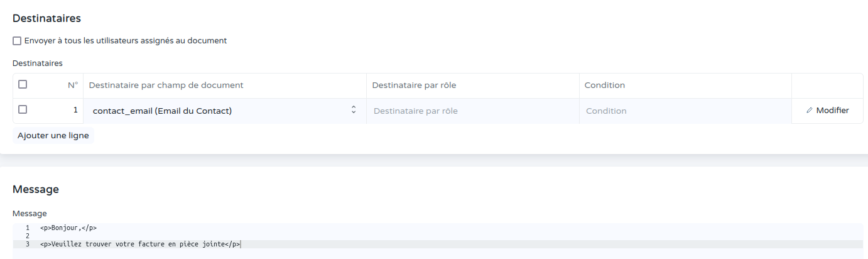Viewport: 868px width, 259px height.
Task: Click the Condition column header
Action: click(604, 85)
